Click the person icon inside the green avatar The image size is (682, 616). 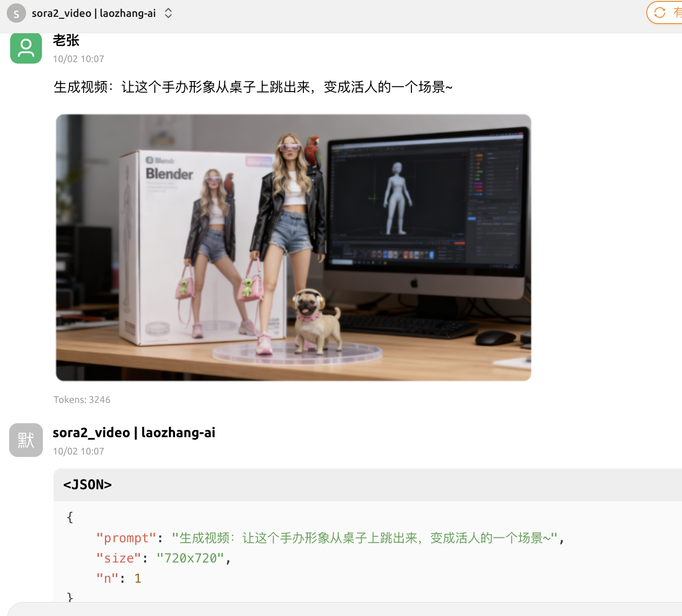[x=26, y=48]
